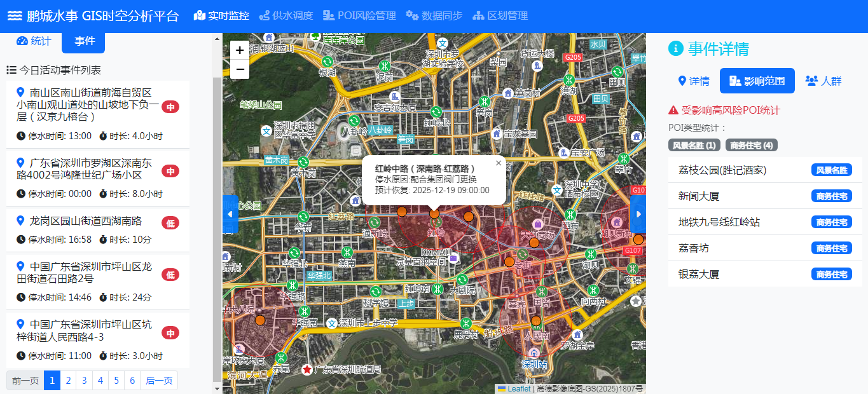
Task: Open the 实时监控 menu item
Action: coord(221,16)
